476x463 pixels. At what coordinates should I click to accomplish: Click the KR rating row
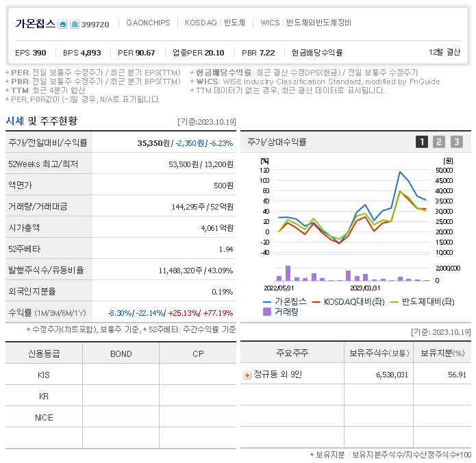(x=121, y=396)
